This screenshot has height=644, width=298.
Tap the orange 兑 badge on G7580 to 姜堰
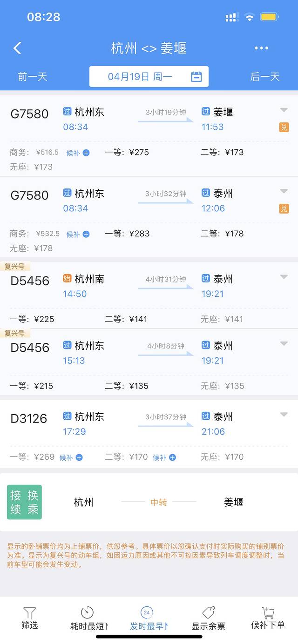click(284, 127)
